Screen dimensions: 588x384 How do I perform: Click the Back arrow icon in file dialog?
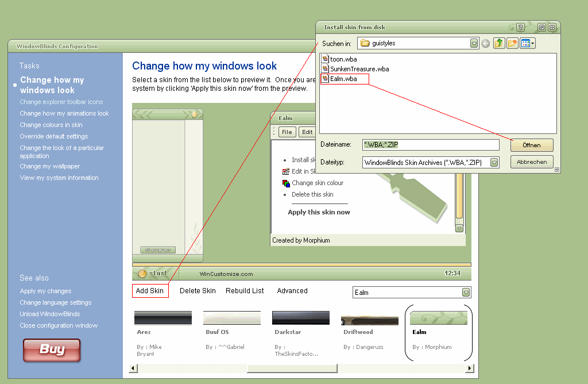(486, 43)
